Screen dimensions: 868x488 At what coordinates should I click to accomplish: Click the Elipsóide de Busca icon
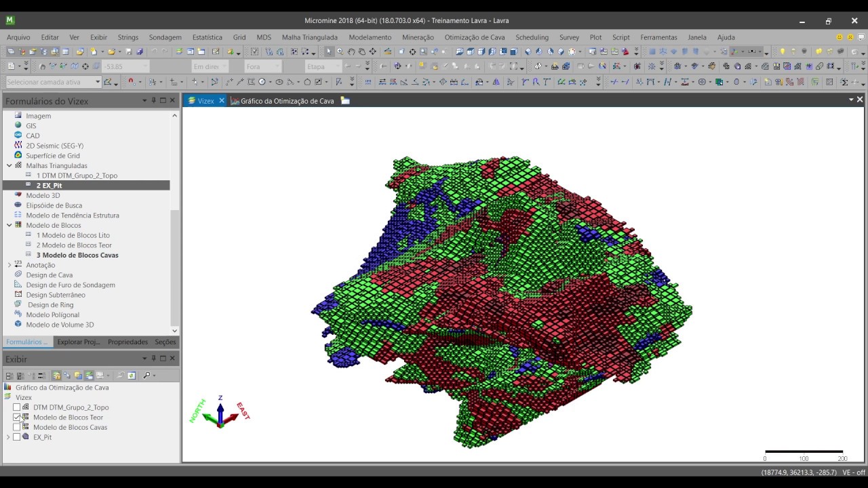[x=18, y=205]
